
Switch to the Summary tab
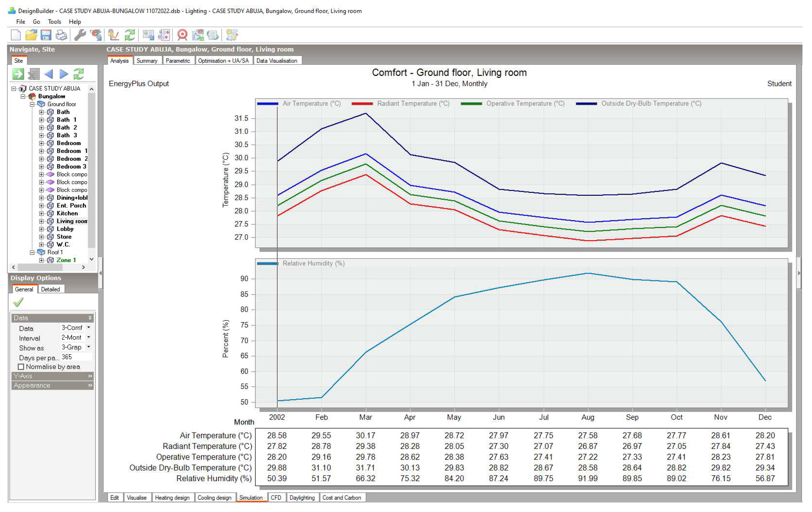click(147, 61)
